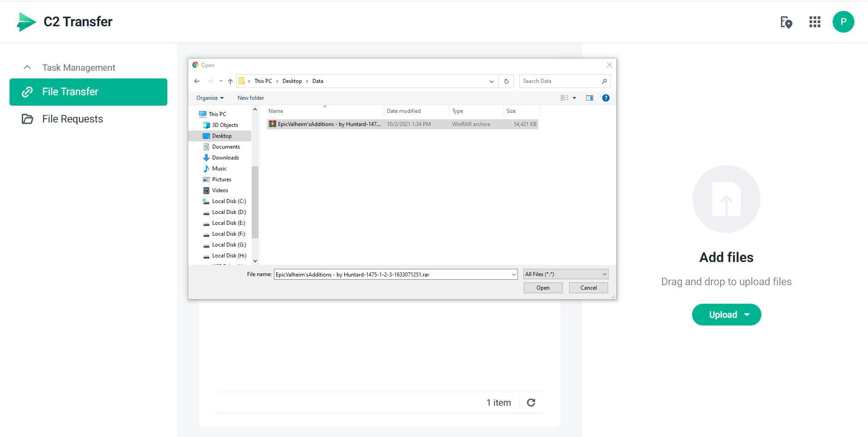
Task: Click the file location icon in header
Action: tap(786, 22)
